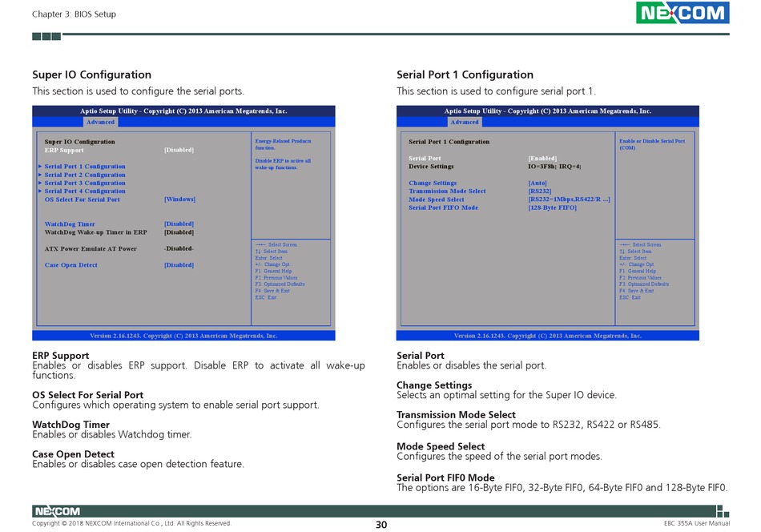Select Advanced tab in Super IO Configuration screen
This screenshot has height=532, width=761.
coord(100,123)
